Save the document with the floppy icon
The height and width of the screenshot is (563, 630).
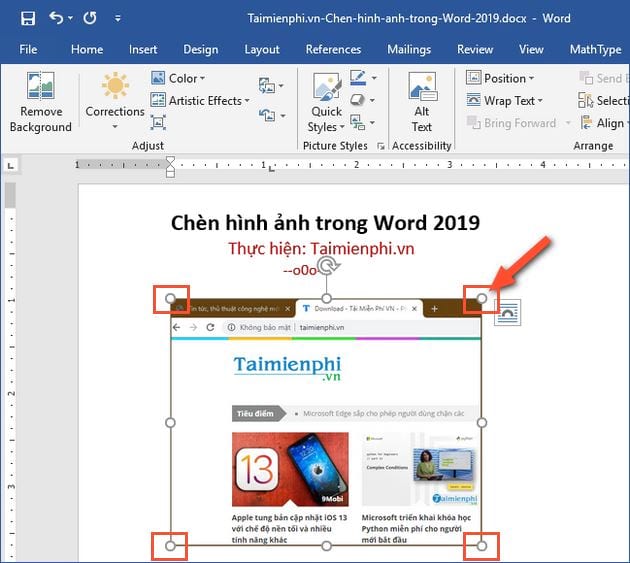tap(28, 18)
